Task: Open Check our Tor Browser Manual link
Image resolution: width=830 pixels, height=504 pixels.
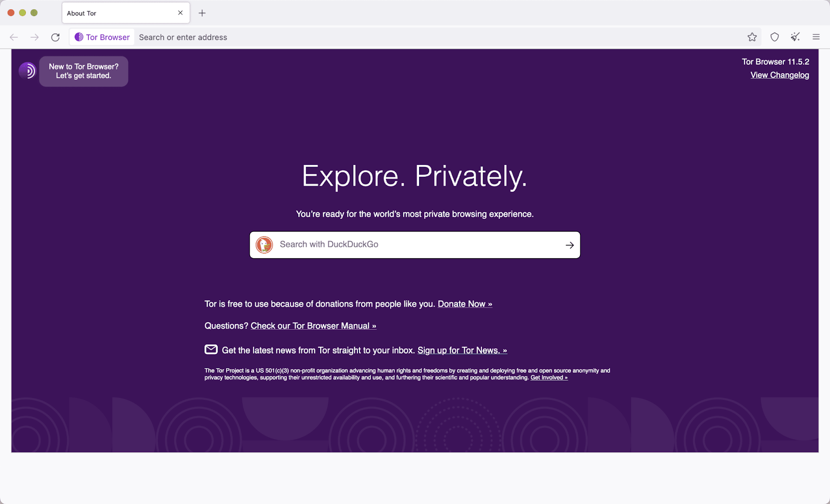Action: (313, 326)
